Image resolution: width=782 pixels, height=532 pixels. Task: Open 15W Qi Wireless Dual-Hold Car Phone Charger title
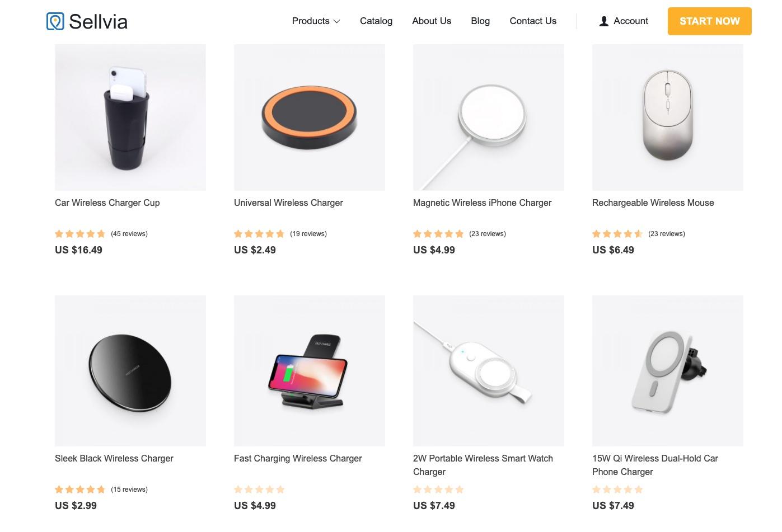pos(655,465)
